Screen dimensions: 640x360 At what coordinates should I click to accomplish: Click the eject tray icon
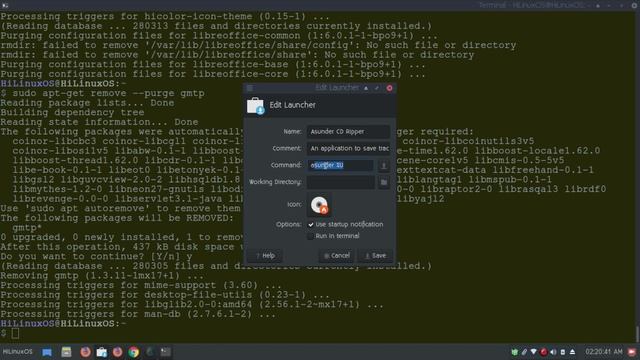coord(572,352)
